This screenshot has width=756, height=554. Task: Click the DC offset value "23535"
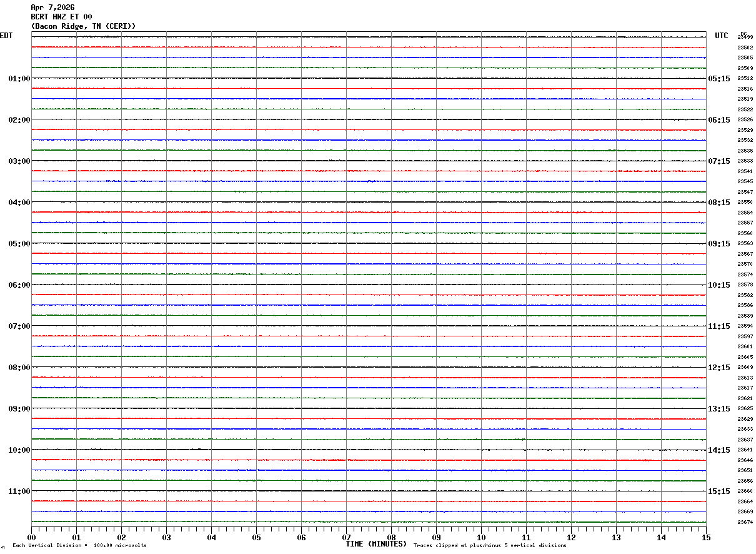pos(745,151)
